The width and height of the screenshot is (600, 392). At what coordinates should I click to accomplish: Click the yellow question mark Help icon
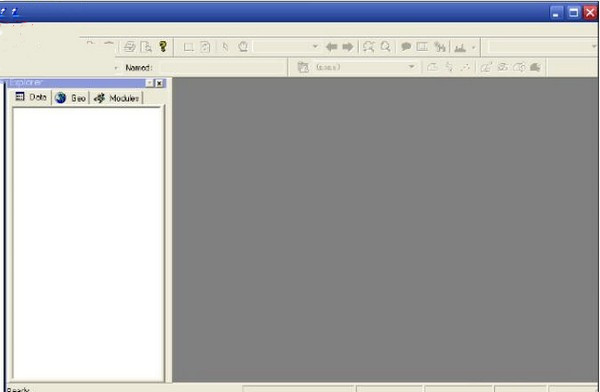pyautogui.click(x=163, y=46)
